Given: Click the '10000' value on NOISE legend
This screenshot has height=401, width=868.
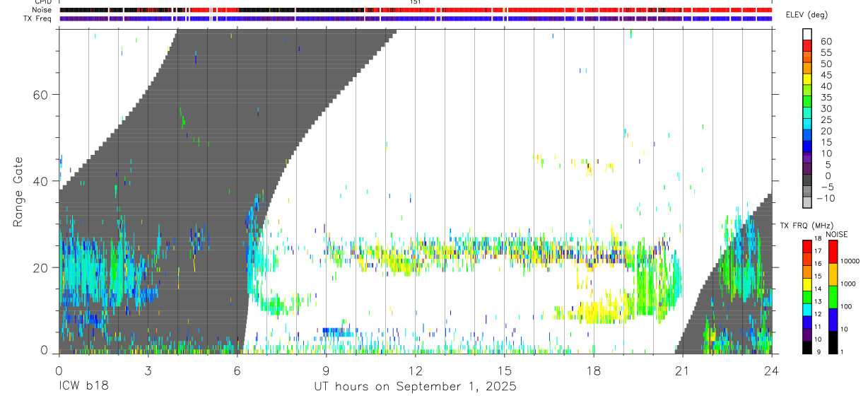Looking at the screenshot, I should click(850, 261).
